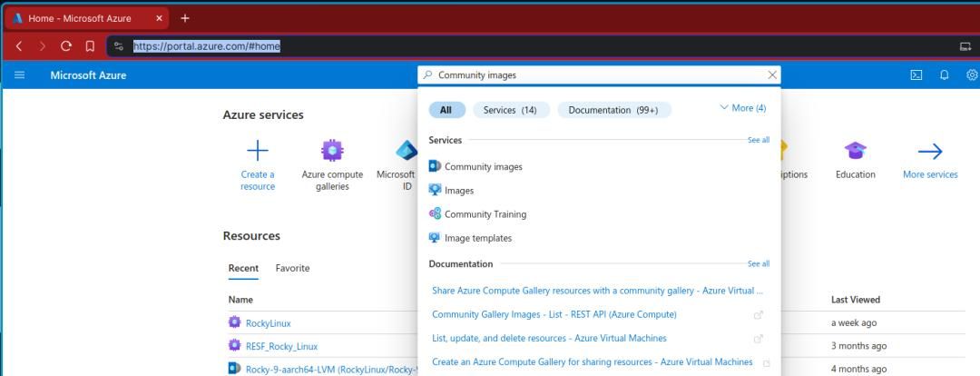This screenshot has height=376, width=980.
Task: Click the Community Training service icon
Action: click(435, 213)
